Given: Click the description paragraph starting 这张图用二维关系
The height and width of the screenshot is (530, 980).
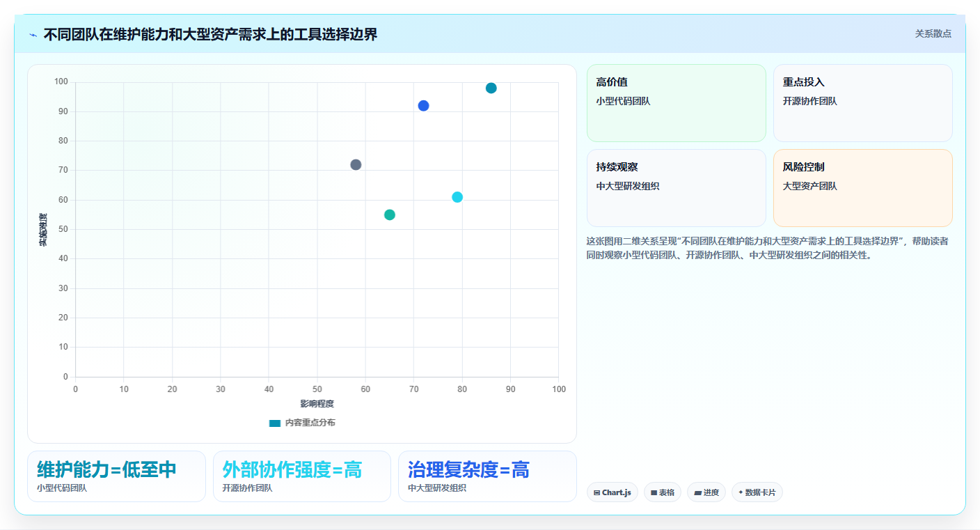Looking at the screenshot, I should point(767,248).
